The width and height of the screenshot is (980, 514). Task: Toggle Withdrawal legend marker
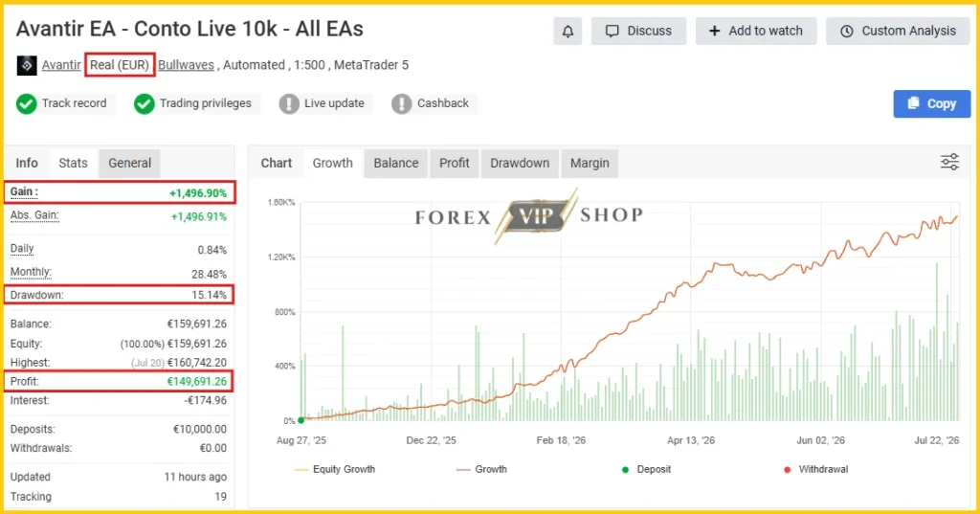[816, 469]
